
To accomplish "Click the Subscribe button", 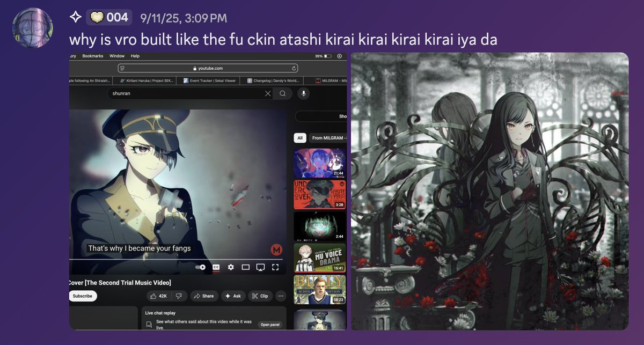I will (83, 296).
